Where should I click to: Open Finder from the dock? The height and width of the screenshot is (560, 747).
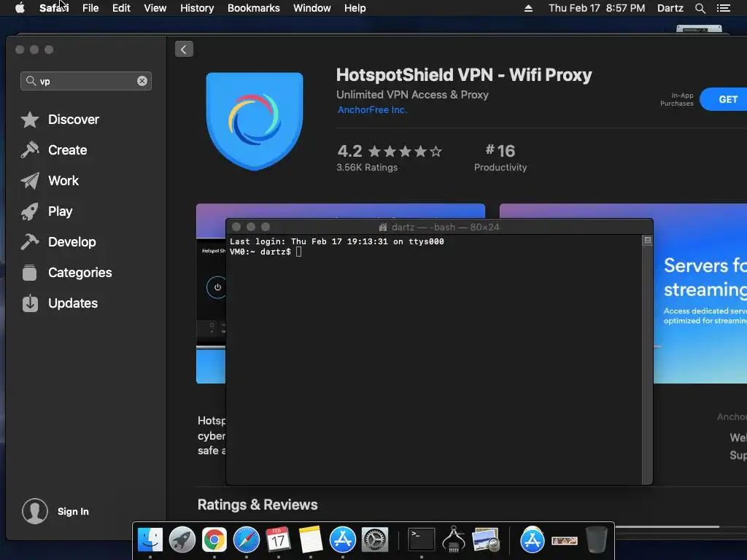point(150,540)
